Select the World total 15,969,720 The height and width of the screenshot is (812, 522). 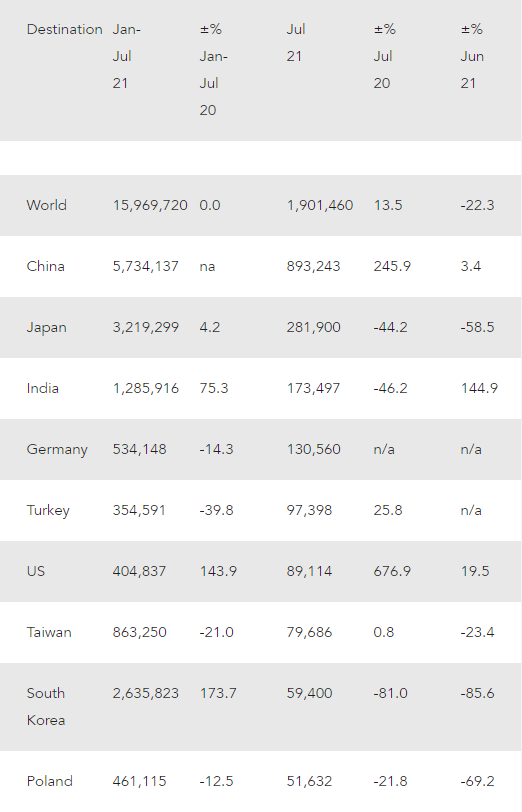click(x=150, y=205)
